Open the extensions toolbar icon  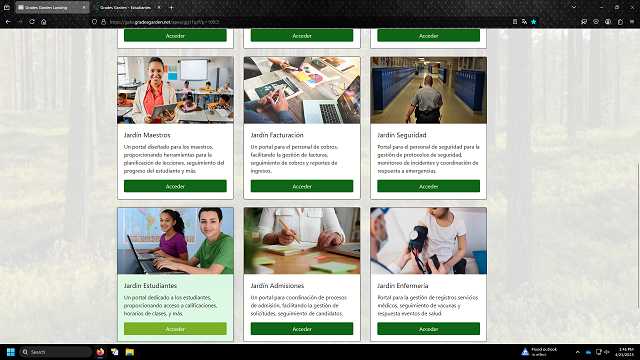pos(620,22)
